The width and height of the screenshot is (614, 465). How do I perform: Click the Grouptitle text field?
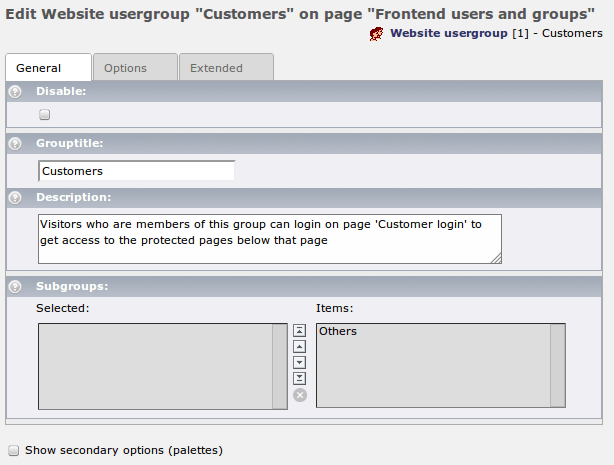point(136,171)
